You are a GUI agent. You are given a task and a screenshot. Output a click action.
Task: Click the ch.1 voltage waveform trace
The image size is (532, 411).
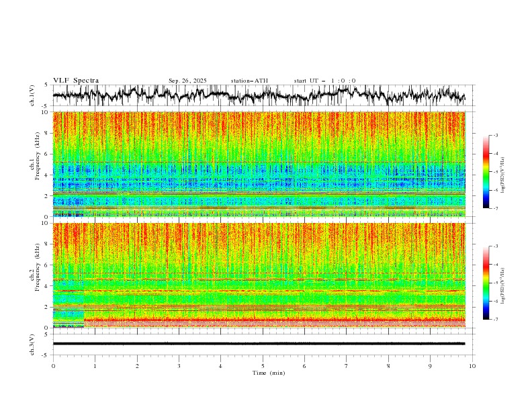pyautogui.click(x=259, y=95)
